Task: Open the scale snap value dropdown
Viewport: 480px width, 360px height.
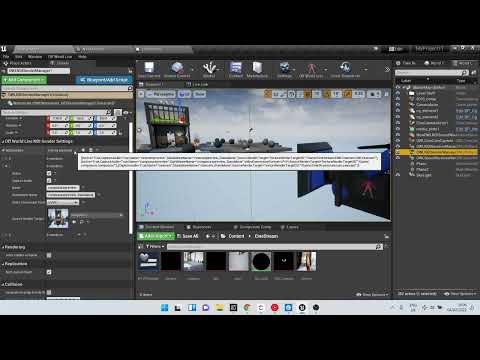Action: pos(359,94)
